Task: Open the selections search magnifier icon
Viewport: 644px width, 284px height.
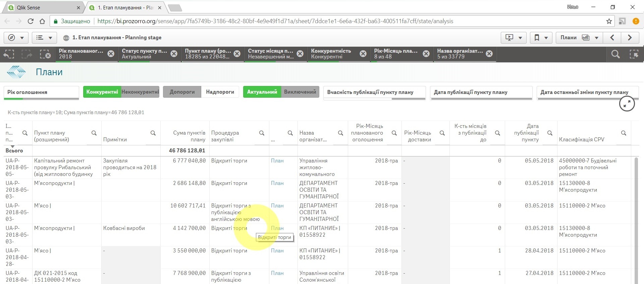Action: (x=615, y=54)
